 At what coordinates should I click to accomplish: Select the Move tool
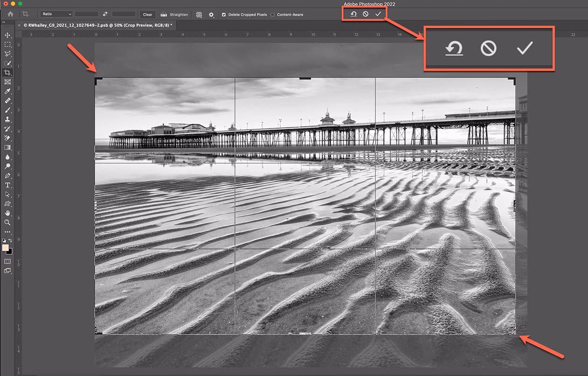(x=7, y=35)
